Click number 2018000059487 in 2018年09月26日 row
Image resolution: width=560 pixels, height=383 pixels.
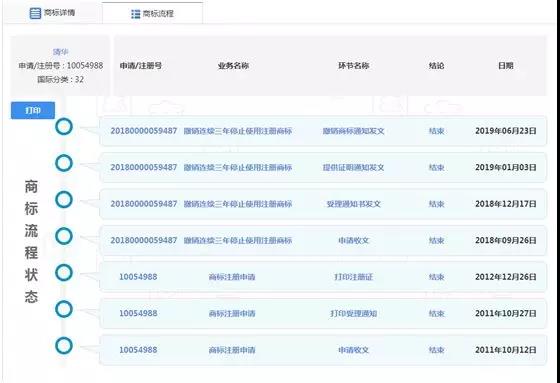[x=144, y=240]
